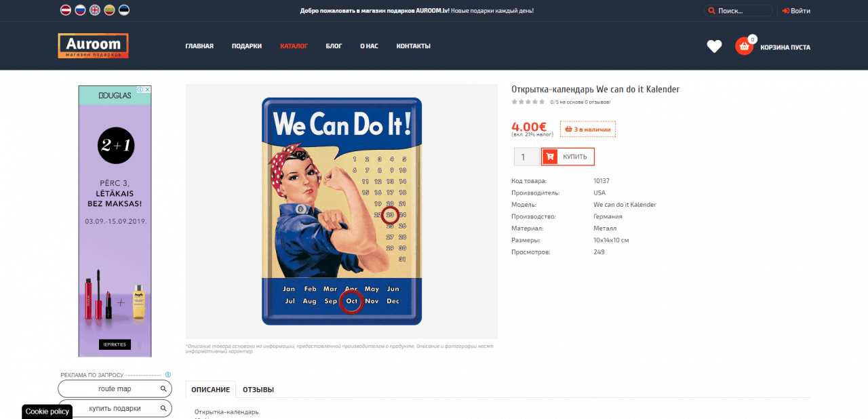
Task: Click the Войти login link
Action: (796, 11)
